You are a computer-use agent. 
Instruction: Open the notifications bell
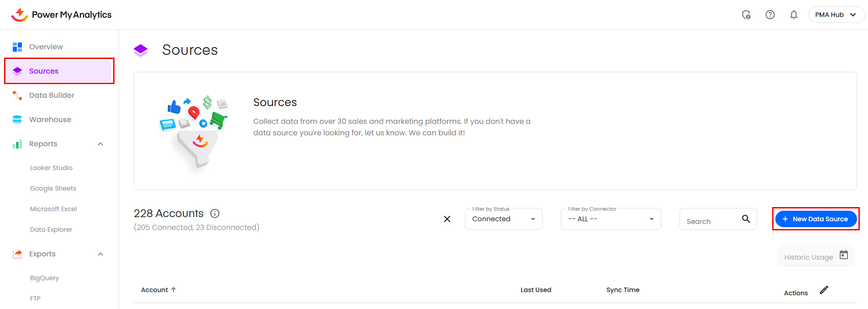[794, 15]
